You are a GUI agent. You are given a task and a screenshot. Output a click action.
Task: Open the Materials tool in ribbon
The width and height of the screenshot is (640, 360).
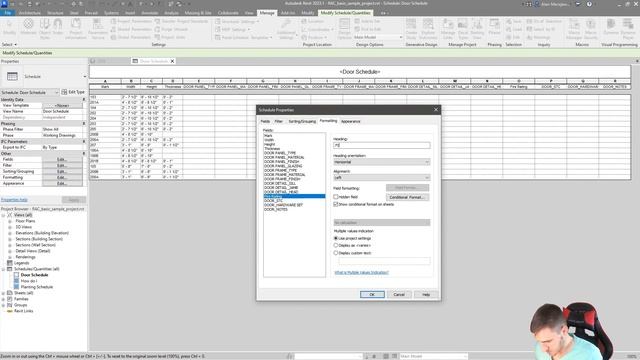pyautogui.click(x=28, y=27)
